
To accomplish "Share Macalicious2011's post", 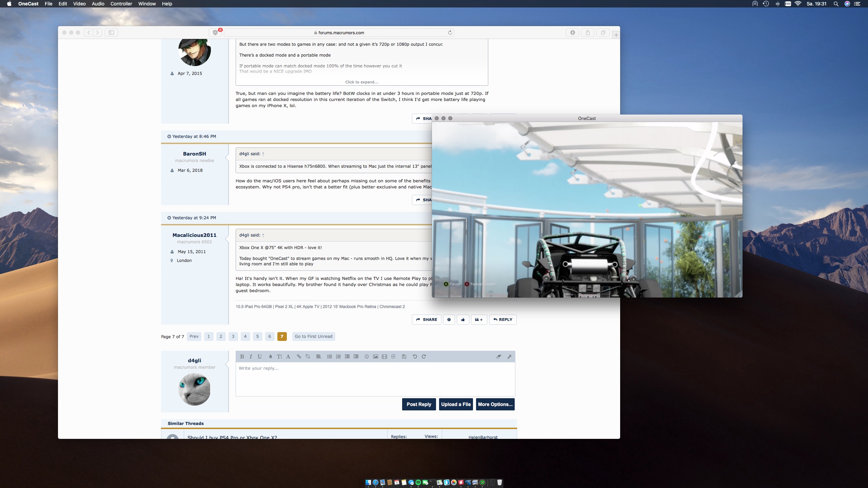I will 427,320.
